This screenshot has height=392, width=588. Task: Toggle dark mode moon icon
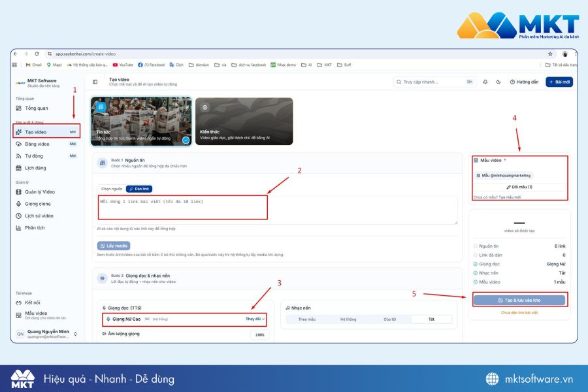click(498, 82)
